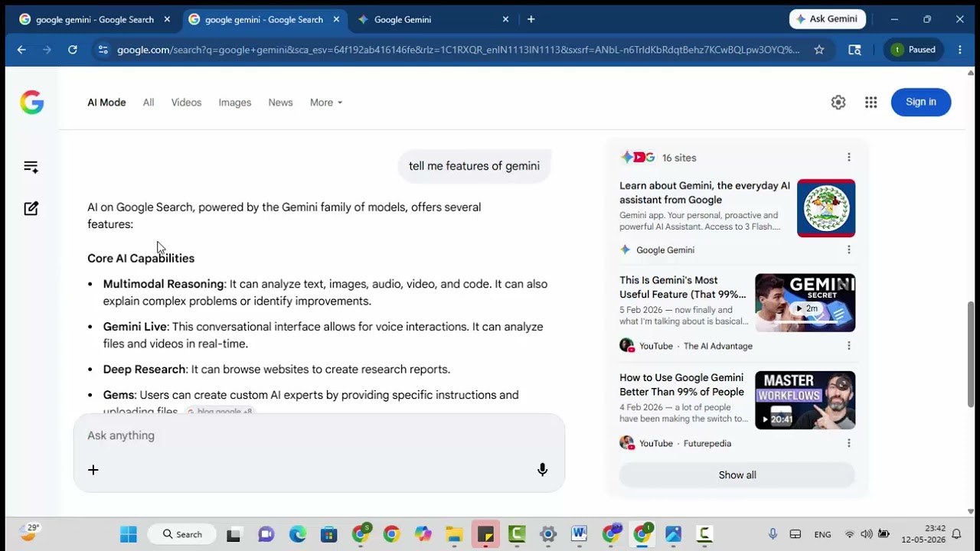This screenshot has width=980, height=551.
Task: Click the '16 sites' label
Action: [679, 158]
